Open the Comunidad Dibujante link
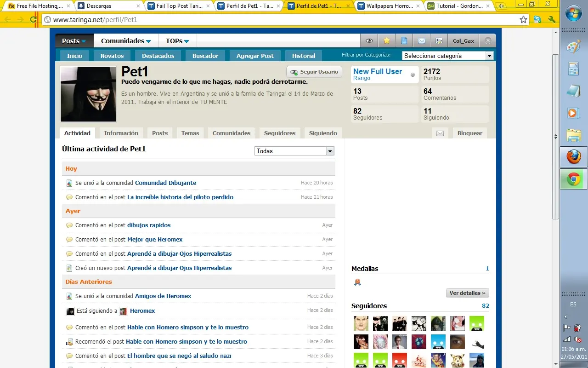This screenshot has width=588, height=368. (165, 183)
